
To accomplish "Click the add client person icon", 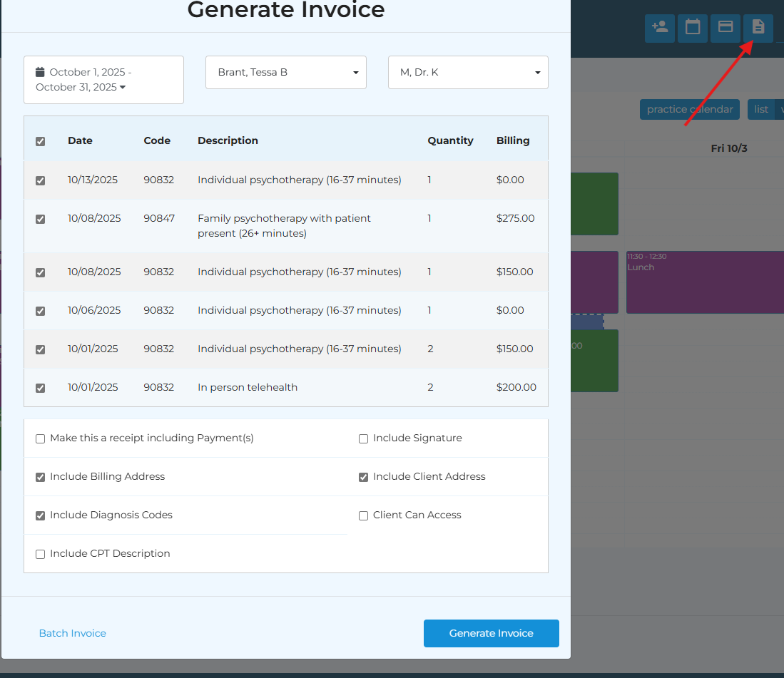I will 659,28.
